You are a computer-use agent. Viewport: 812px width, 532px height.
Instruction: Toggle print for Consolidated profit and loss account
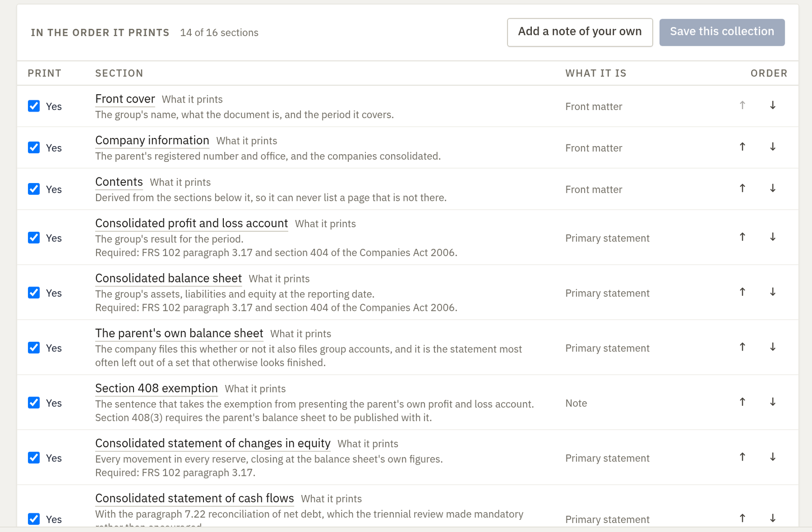point(34,238)
